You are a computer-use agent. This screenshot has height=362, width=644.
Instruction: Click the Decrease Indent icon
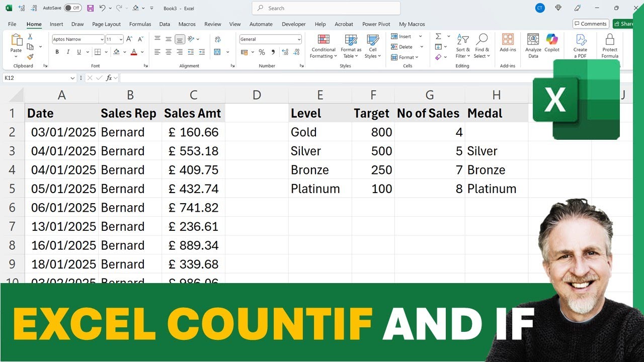[x=191, y=52]
